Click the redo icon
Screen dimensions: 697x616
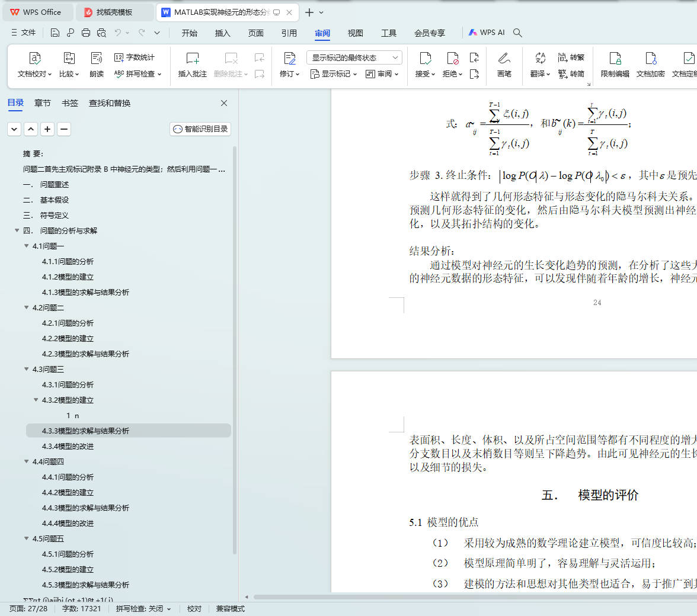142,33
